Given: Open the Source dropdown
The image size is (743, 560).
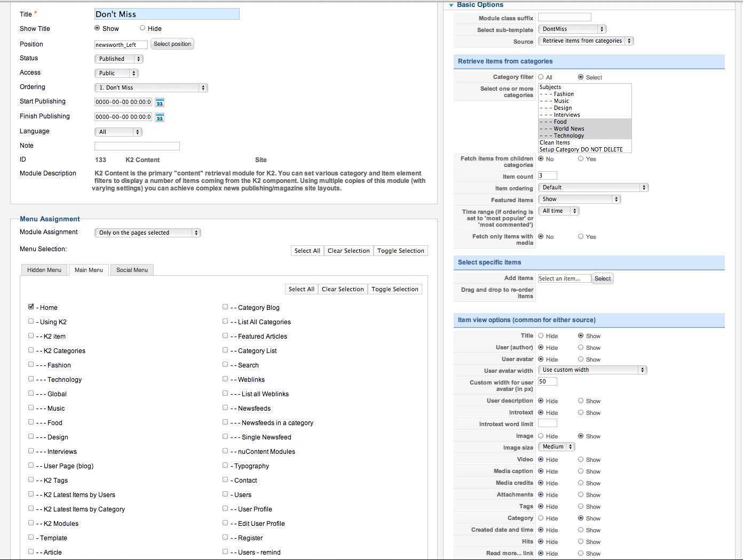Looking at the screenshot, I should pyautogui.click(x=586, y=41).
